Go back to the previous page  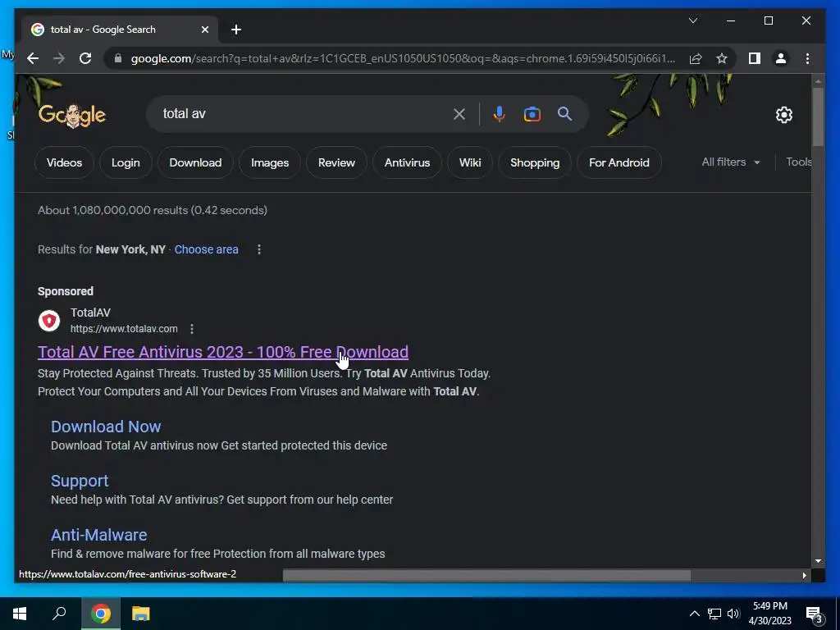point(33,58)
